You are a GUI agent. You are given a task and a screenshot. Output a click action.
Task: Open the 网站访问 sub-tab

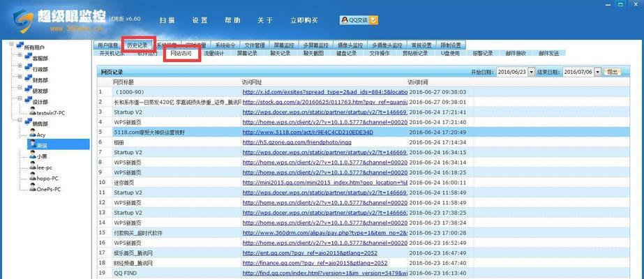pyautogui.click(x=181, y=53)
